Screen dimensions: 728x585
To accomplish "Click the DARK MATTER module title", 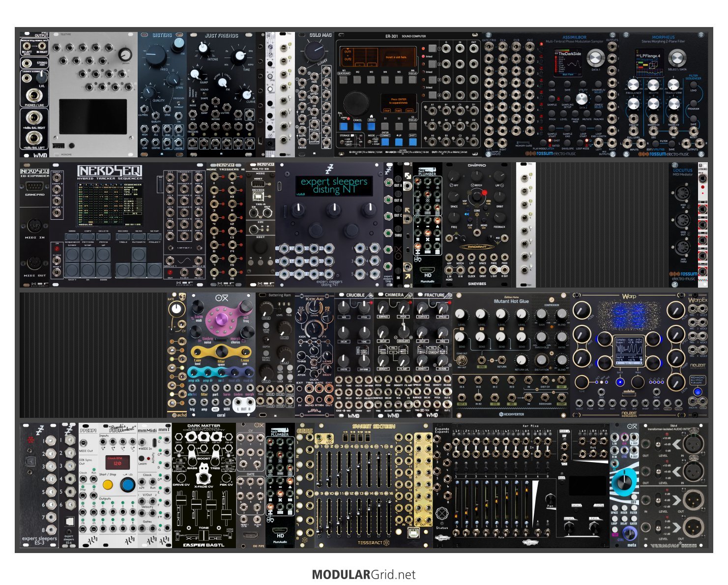I will tap(204, 426).
